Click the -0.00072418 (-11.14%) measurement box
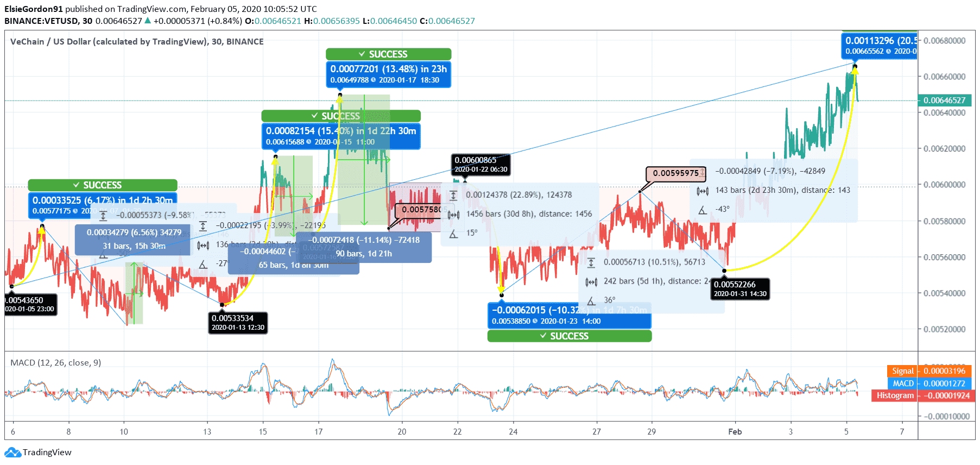 point(364,247)
